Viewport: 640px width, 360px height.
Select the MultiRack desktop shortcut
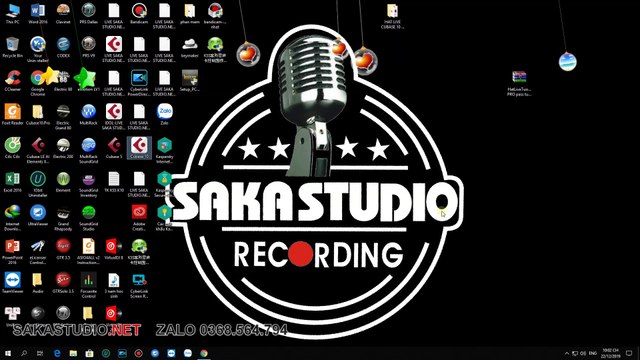tap(89, 115)
